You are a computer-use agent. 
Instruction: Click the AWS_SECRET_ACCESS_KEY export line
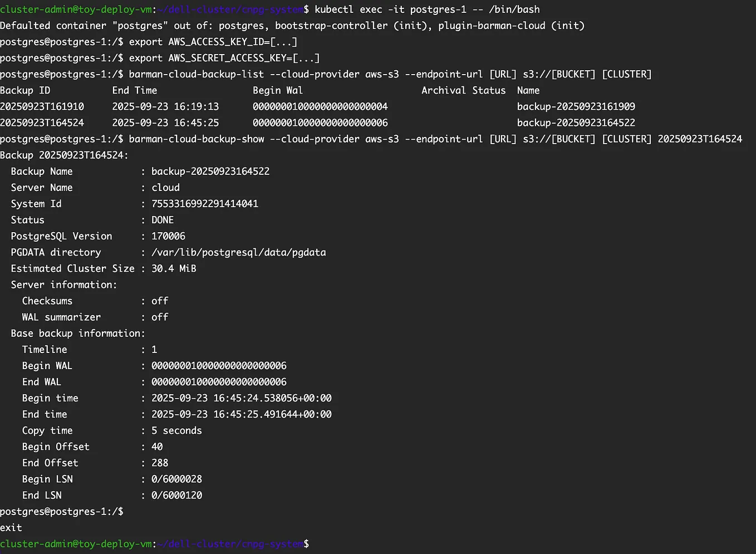[x=223, y=57]
